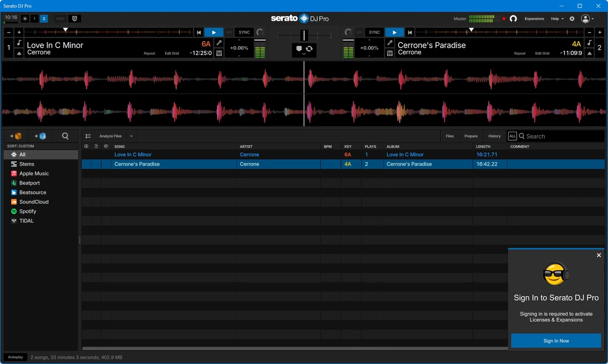Click the headphones icon next to Master
This screenshot has width=608, height=364.
pyautogui.click(x=513, y=19)
